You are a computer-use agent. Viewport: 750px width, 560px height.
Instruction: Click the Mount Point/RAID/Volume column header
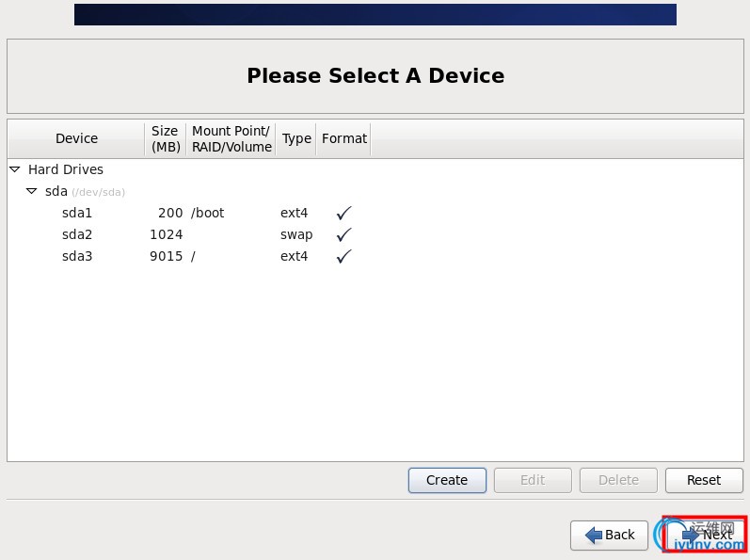(231, 138)
